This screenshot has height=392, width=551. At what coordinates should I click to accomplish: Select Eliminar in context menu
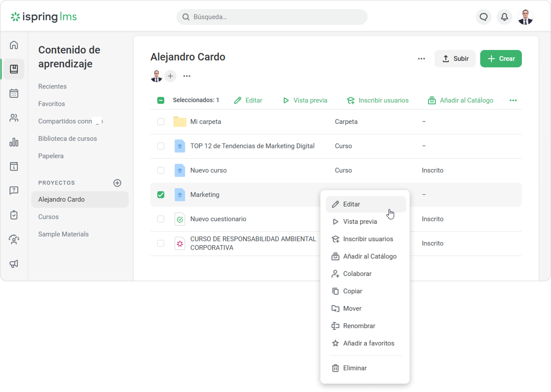pos(355,368)
